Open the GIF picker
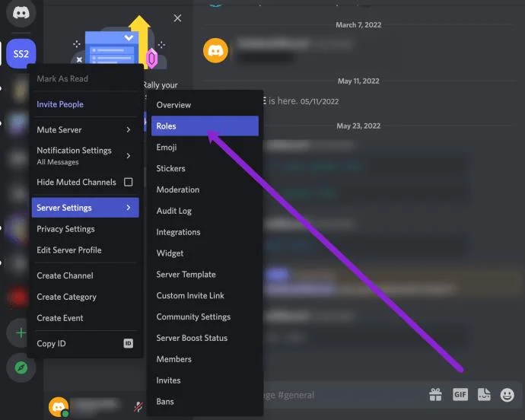 coord(460,395)
